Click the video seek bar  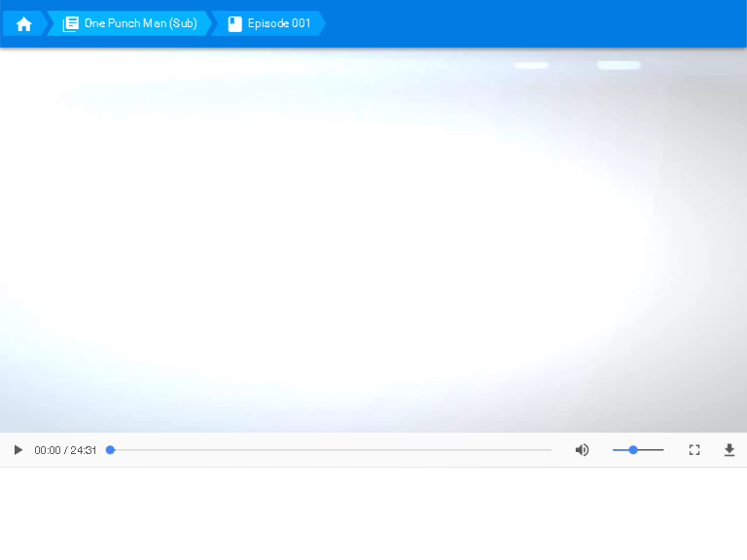pyautogui.click(x=329, y=450)
